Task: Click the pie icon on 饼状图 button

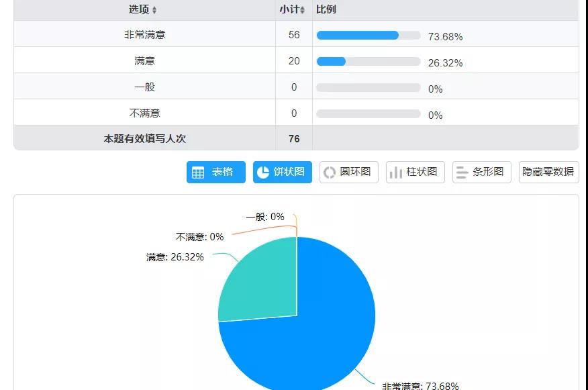Action: pyautogui.click(x=263, y=172)
